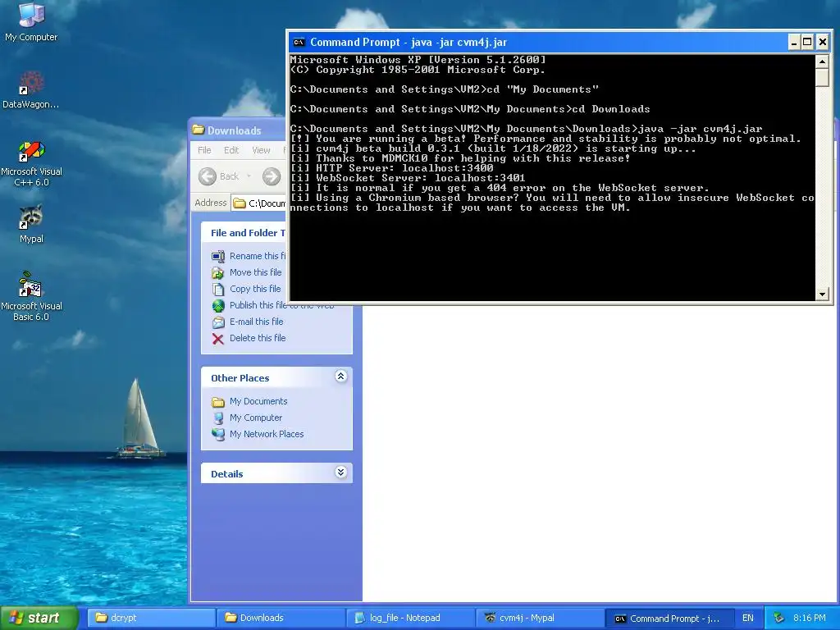Click the Start button

coord(39,618)
